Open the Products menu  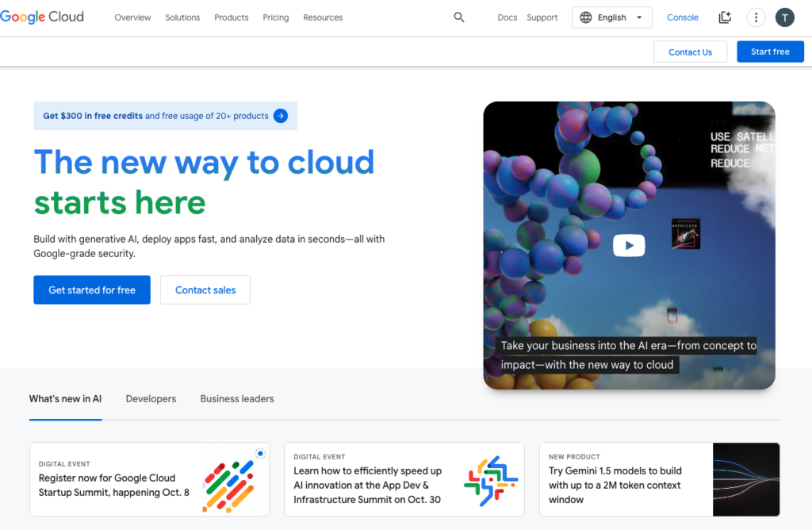pos(232,17)
